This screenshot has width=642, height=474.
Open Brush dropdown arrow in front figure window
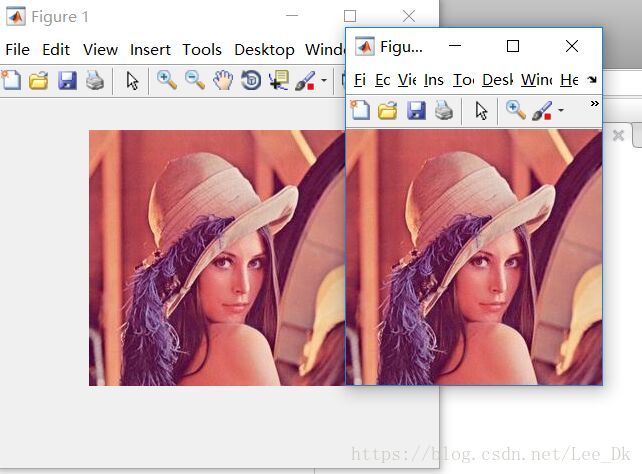point(561,110)
